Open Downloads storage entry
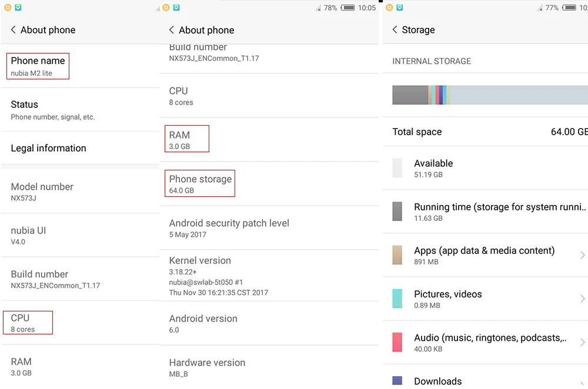This screenshot has height=389, width=588. [485, 377]
